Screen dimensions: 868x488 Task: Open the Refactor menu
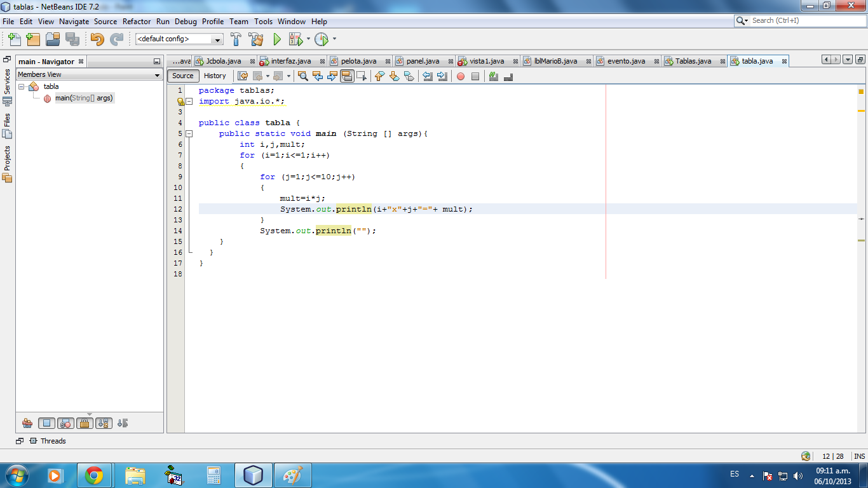pos(137,21)
